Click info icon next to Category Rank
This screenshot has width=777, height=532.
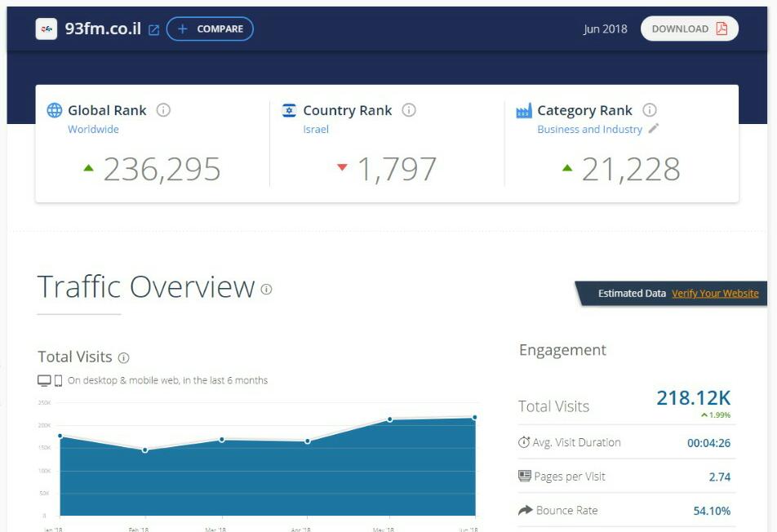click(x=650, y=110)
